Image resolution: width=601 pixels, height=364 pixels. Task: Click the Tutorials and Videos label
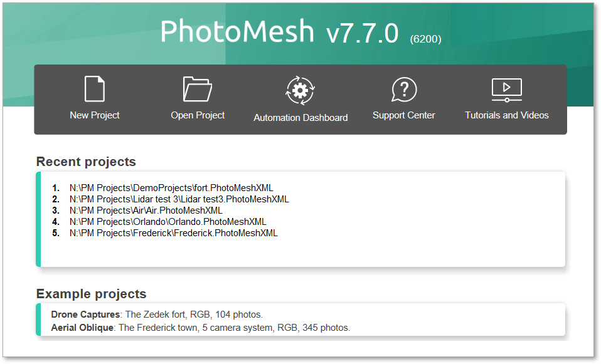[507, 115]
